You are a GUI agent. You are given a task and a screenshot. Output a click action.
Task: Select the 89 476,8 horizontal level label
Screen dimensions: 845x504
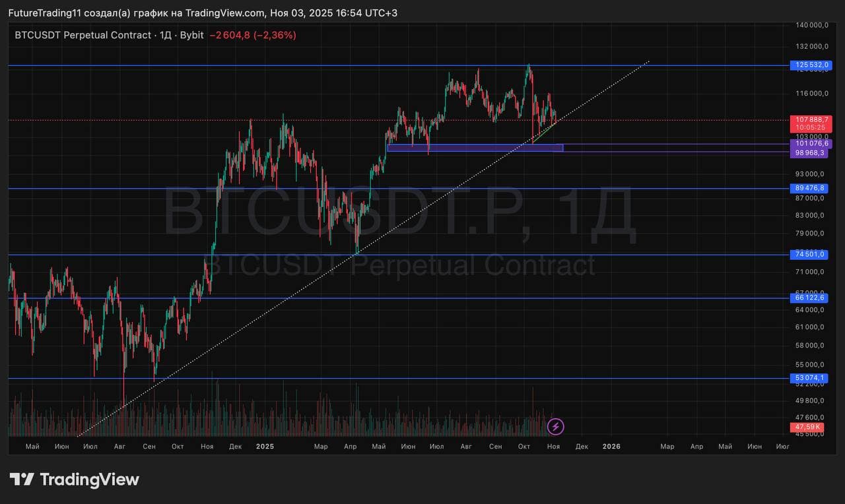[x=809, y=189]
